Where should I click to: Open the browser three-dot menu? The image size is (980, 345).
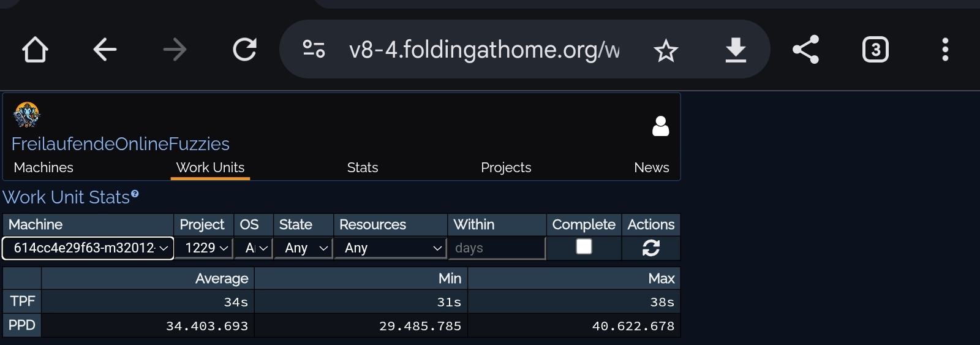pyautogui.click(x=945, y=50)
